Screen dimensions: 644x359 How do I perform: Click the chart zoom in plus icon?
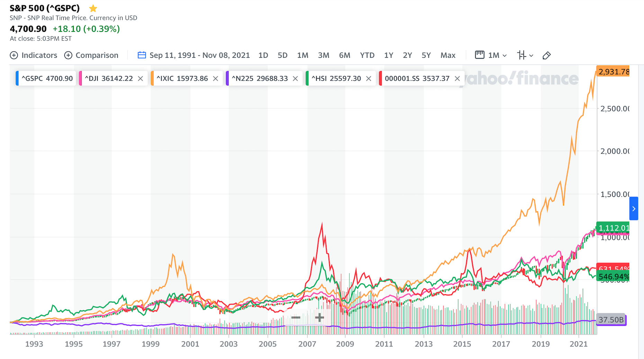pos(319,317)
